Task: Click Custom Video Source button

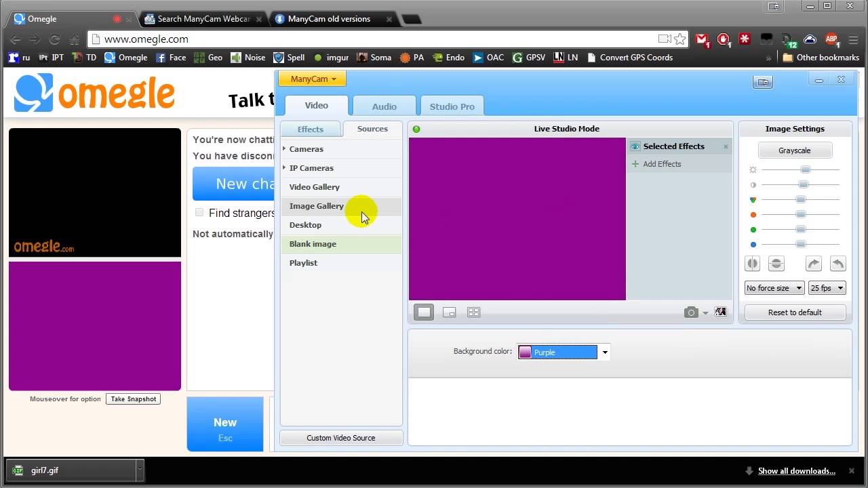Action: (x=341, y=438)
